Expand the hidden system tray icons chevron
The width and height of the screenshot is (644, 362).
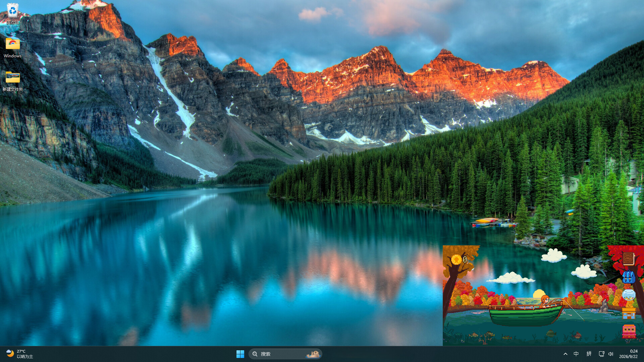[566, 354]
